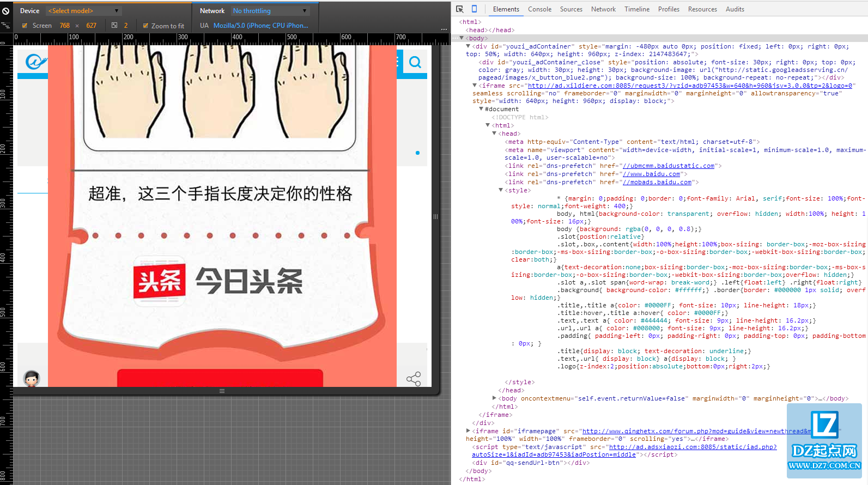The image size is (868, 485).
Task: Click the share icon at page bottom
Action: click(414, 379)
